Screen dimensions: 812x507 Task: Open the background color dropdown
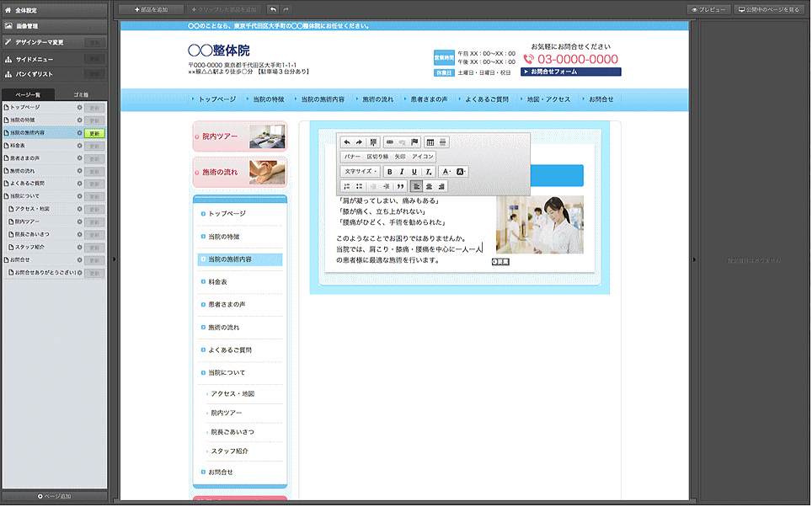click(461, 172)
